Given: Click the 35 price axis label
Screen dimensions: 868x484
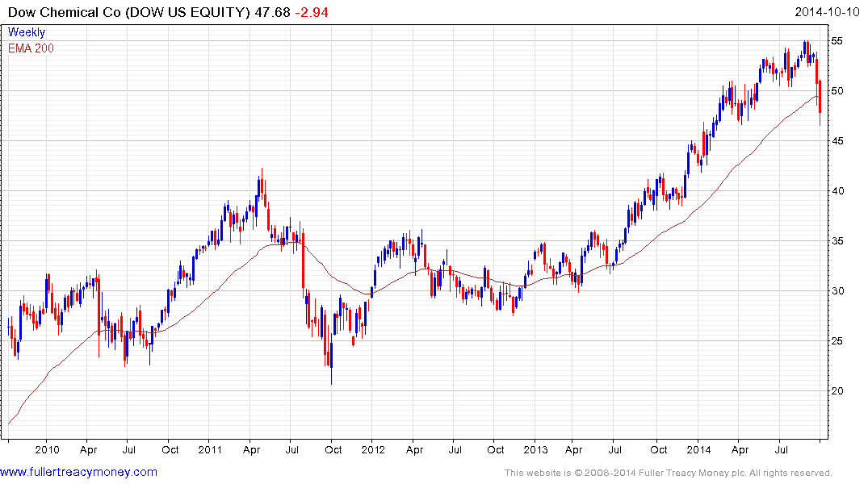Looking at the screenshot, I should [837, 241].
